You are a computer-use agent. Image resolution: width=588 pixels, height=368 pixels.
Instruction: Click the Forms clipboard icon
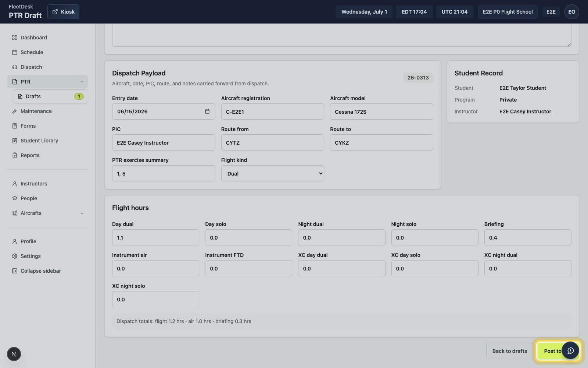15,126
